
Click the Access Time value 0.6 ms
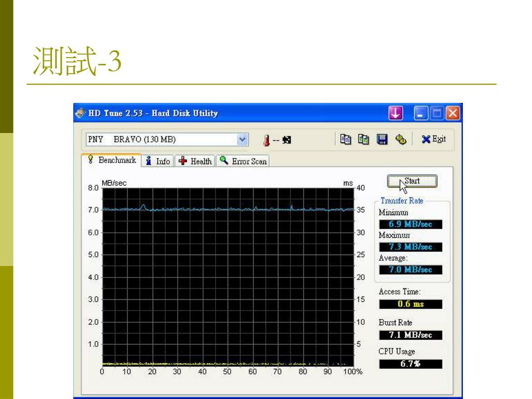[x=410, y=304]
